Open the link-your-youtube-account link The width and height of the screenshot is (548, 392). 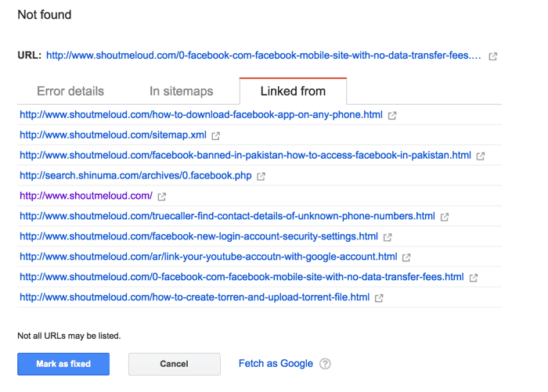(208, 257)
